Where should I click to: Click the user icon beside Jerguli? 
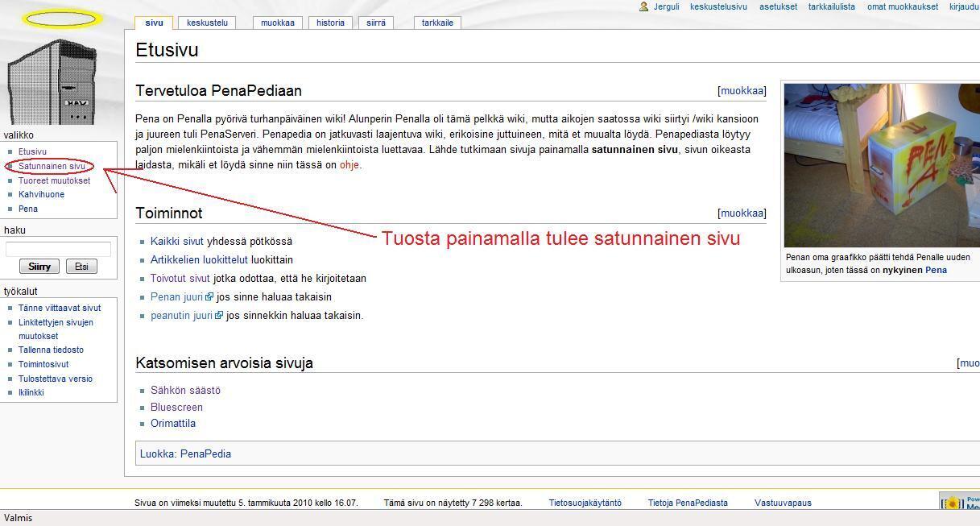pos(643,6)
